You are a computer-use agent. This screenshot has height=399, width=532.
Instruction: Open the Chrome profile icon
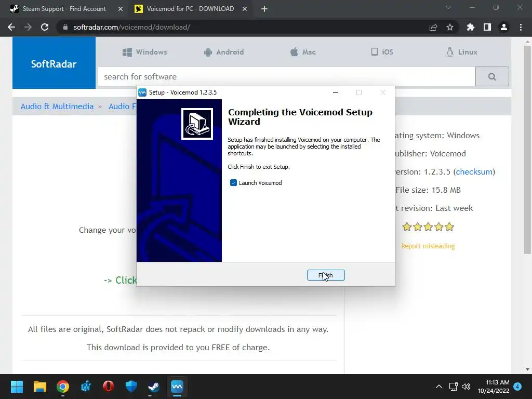tap(504, 27)
